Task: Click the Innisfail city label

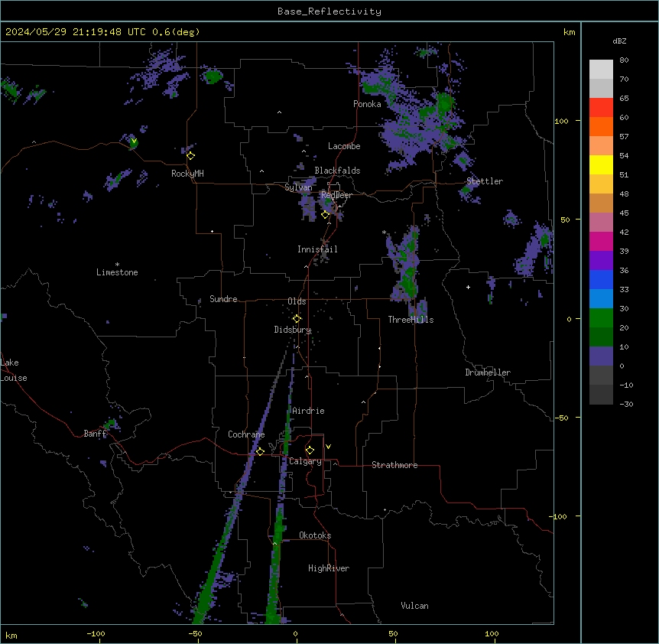Action: [x=317, y=249]
